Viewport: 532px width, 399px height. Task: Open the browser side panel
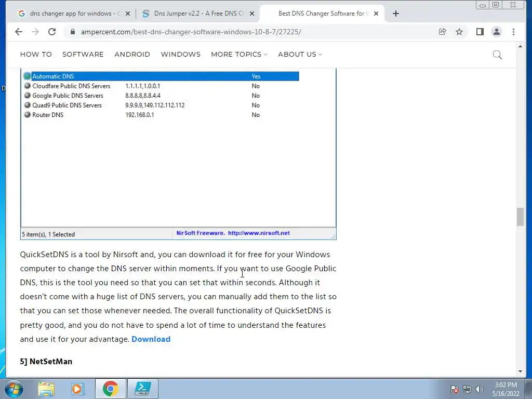pyautogui.click(x=480, y=32)
